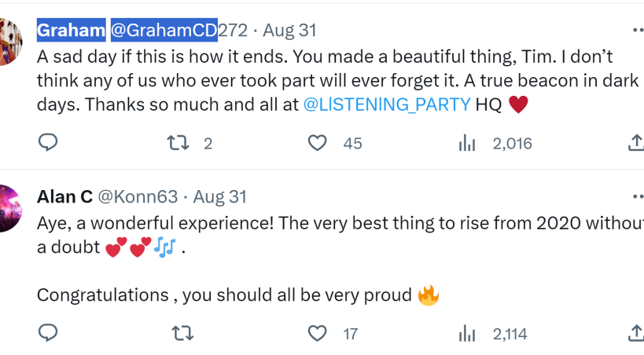This screenshot has height=355, width=644.
Task: Share Alan C's tweet
Action: [636, 334]
